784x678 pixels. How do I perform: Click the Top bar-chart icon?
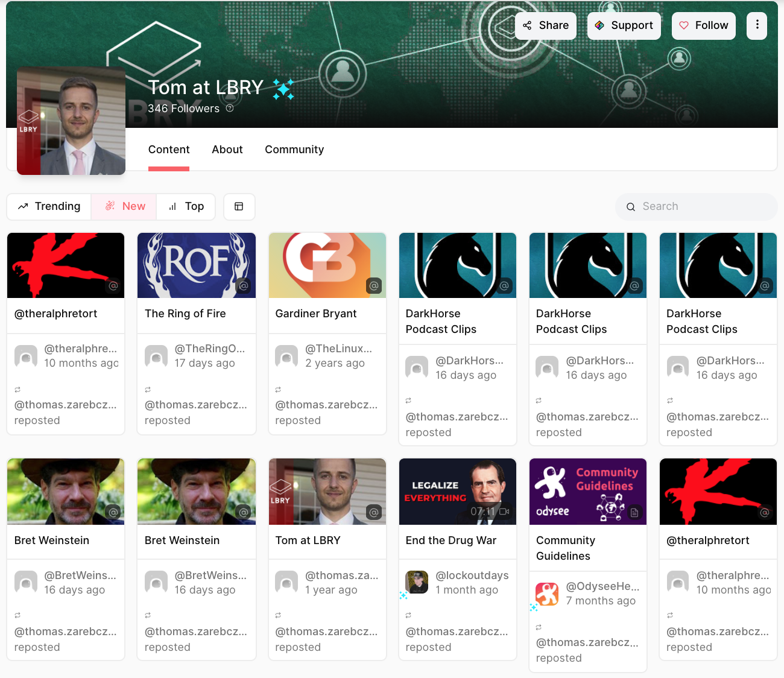point(172,206)
